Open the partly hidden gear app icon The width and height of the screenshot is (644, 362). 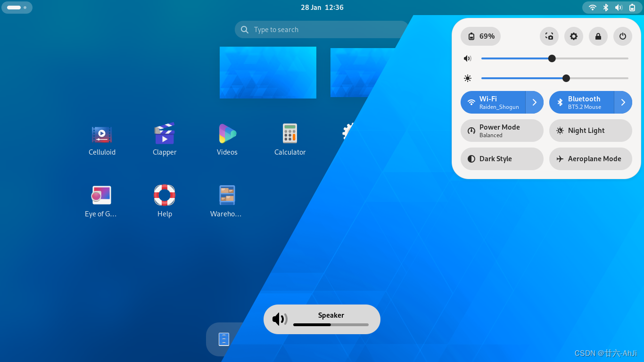tap(348, 132)
